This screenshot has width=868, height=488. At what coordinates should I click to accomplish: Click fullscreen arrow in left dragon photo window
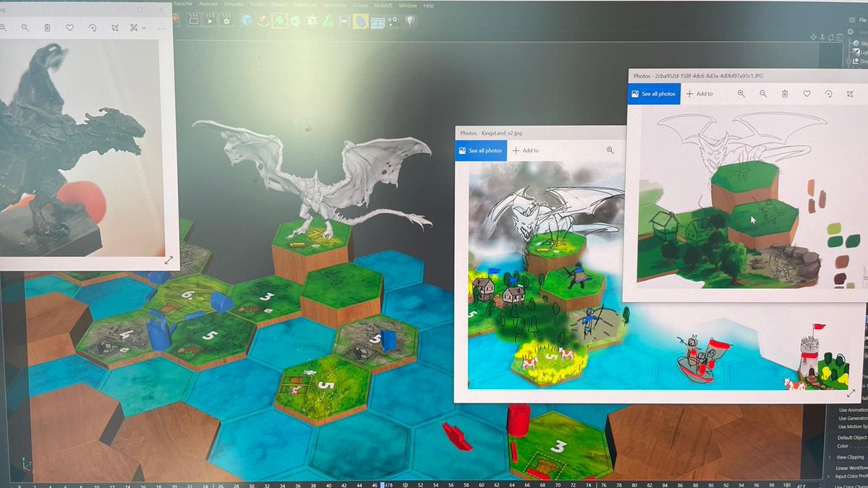(x=169, y=260)
